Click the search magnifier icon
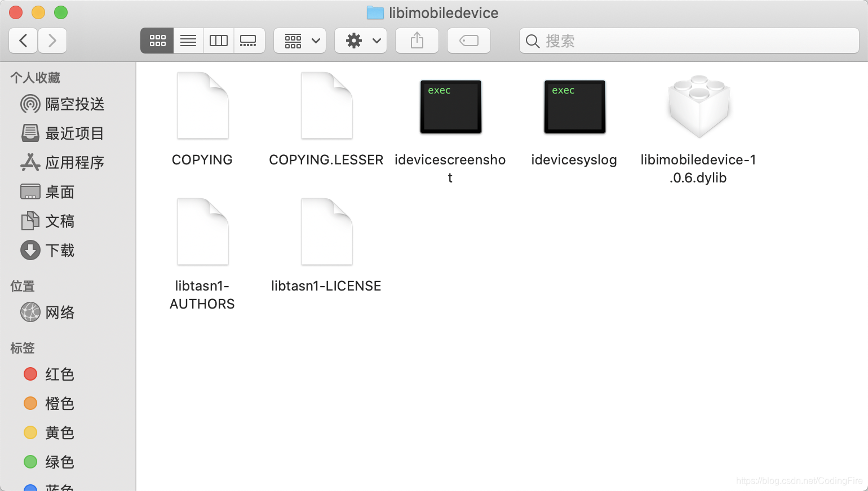Viewport: 868px width, 491px height. [533, 41]
